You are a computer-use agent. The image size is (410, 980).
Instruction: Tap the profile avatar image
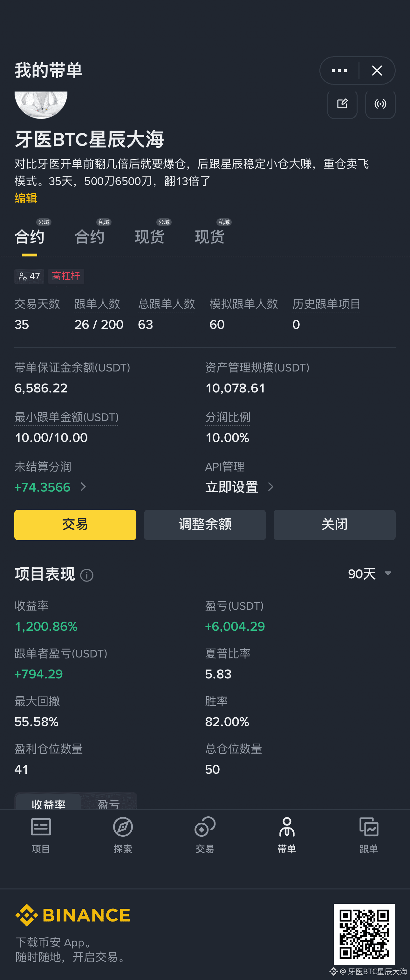41,105
